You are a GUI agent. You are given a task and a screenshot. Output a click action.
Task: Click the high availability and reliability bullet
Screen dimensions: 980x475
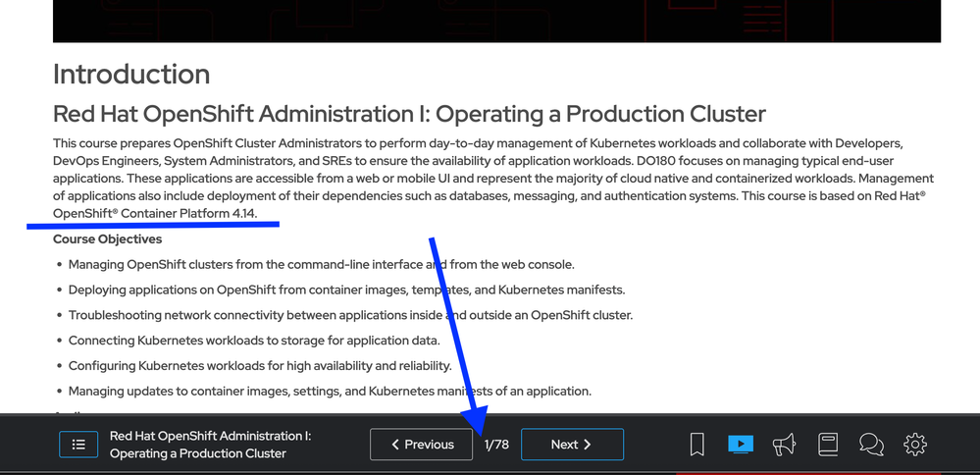pyautogui.click(x=259, y=366)
